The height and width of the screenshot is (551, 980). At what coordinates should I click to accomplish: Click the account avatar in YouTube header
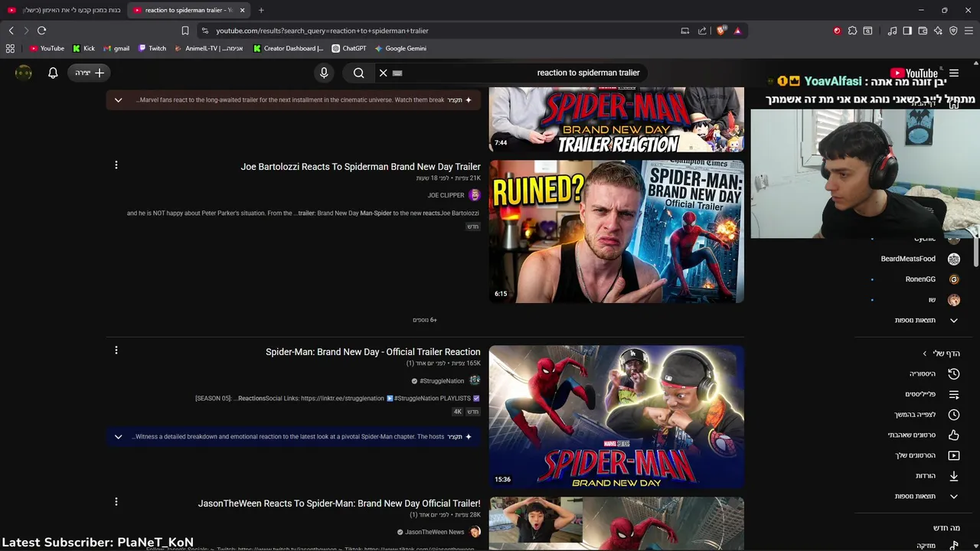click(x=24, y=73)
